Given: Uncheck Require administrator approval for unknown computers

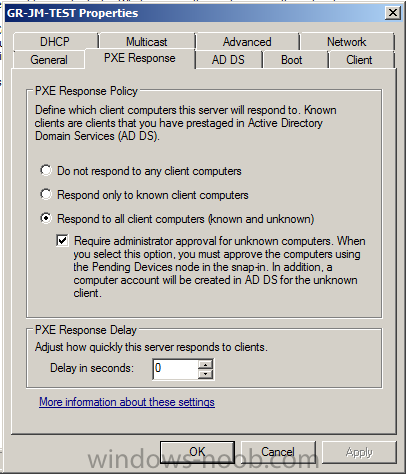Looking at the screenshot, I should [63, 240].
